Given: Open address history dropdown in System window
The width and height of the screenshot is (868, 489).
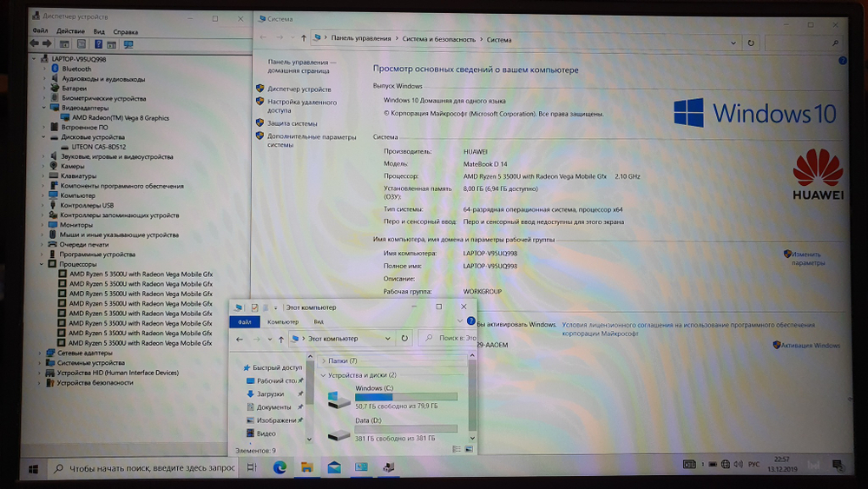Looking at the screenshot, I should [x=733, y=43].
